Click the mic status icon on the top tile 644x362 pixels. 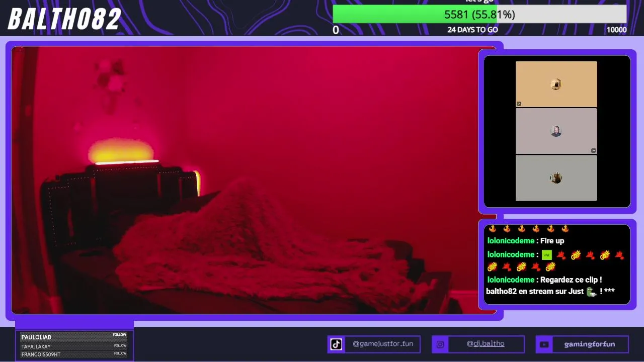coord(519,104)
